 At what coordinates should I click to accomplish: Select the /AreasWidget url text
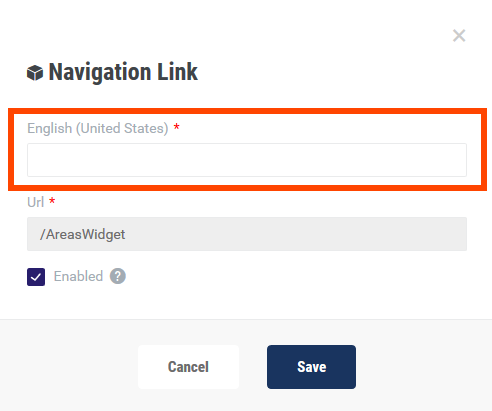coord(82,234)
